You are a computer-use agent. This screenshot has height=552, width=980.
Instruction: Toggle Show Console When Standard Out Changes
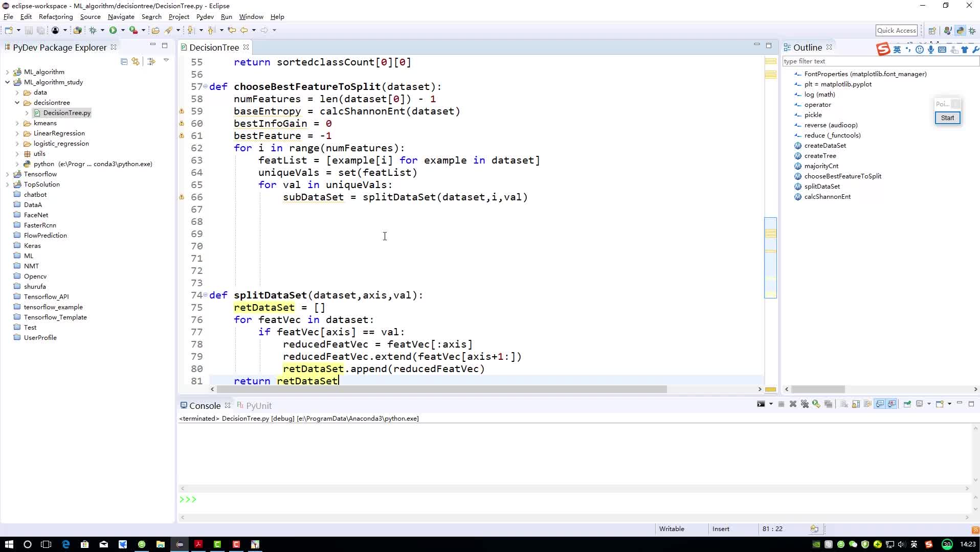click(880, 404)
